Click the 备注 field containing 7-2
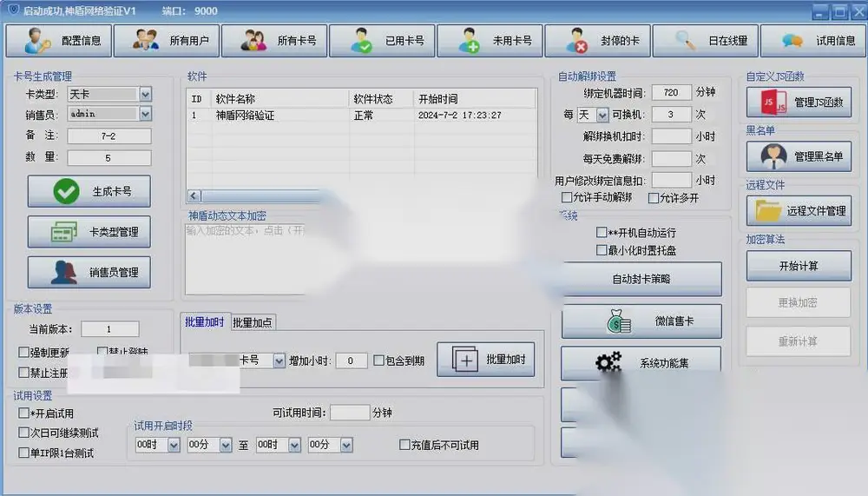The width and height of the screenshot is (868, 496). [109, 136]
